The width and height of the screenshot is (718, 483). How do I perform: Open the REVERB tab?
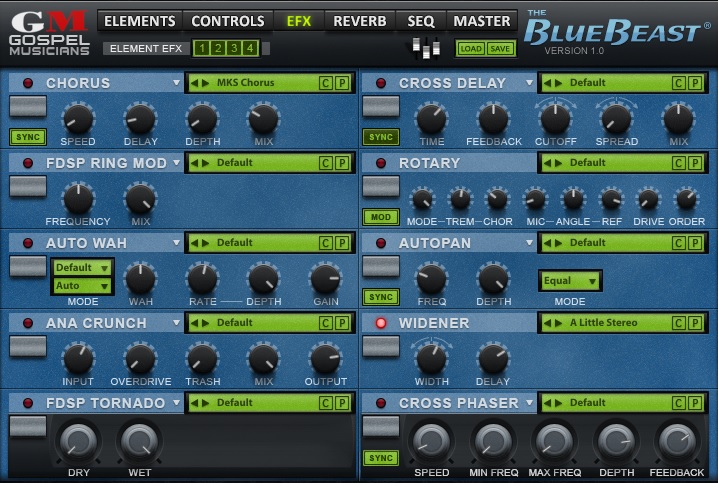click(x=359, y=21)
